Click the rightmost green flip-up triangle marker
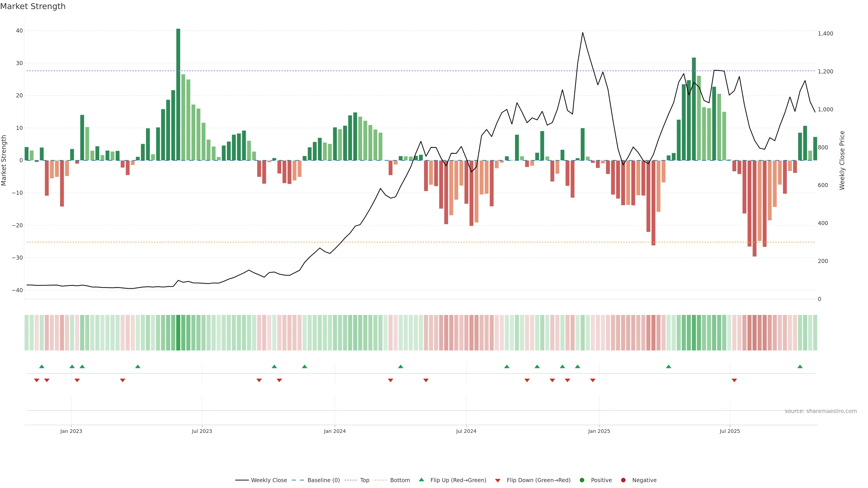Screen dimensions: 868x488 click(800, 366)
